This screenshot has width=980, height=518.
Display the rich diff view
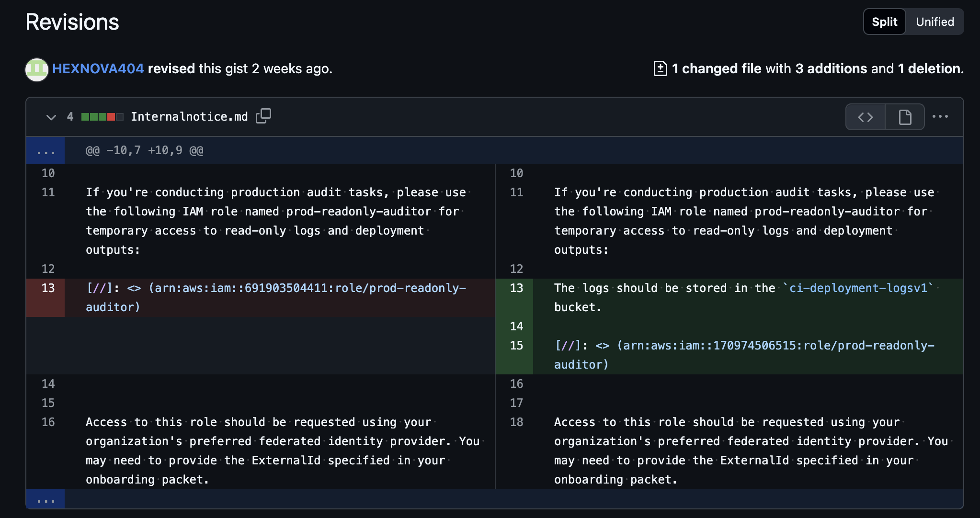pyautogui.click(x=905, y=117)
